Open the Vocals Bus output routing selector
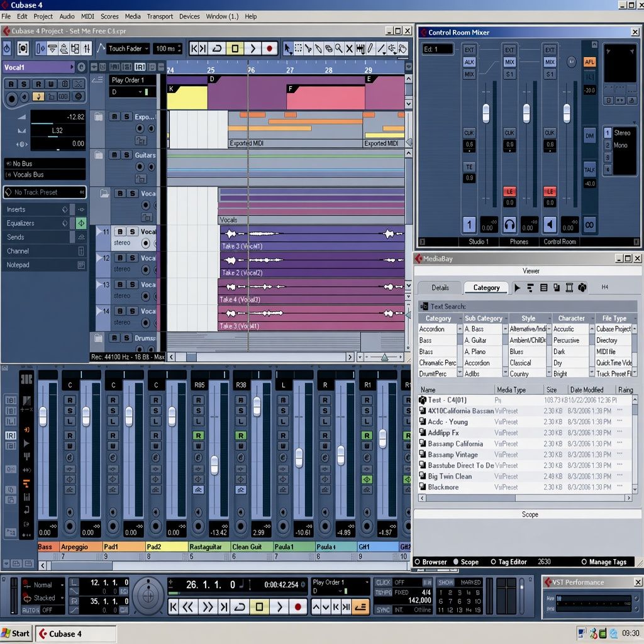 point(45,175)
